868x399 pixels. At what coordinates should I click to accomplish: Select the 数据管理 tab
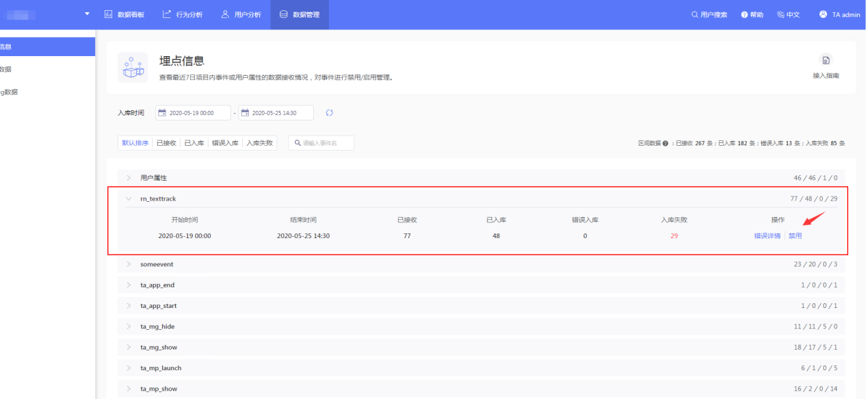(300, 14)
